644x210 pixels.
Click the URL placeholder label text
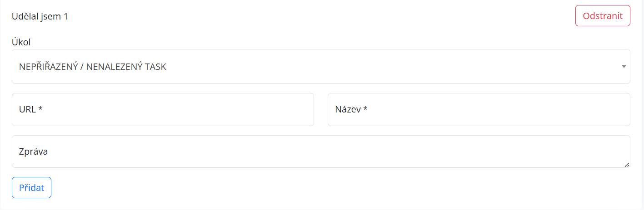(27, 109)
